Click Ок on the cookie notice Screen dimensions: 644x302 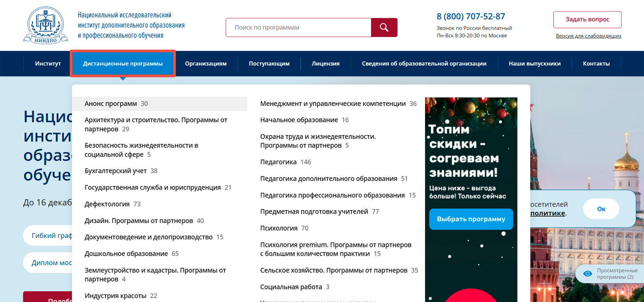point(601,209)
